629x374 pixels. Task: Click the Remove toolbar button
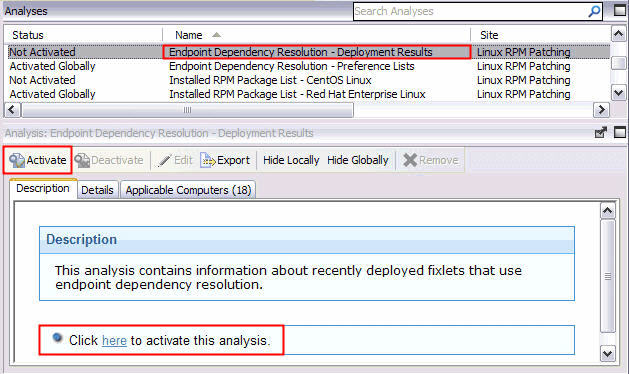pyautogui.click(x=431, y=160)
